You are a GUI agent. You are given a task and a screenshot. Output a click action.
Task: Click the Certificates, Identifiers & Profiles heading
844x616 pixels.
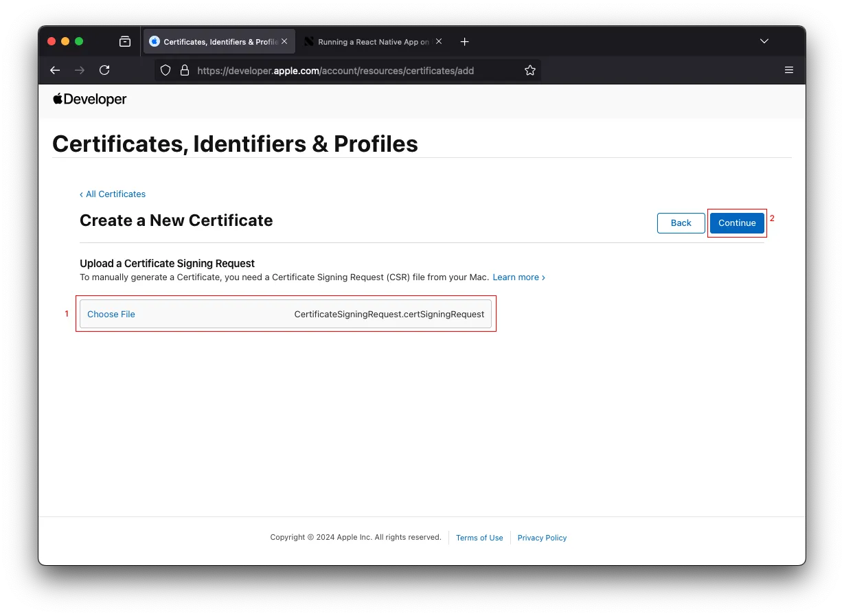(x=235, y=144)
